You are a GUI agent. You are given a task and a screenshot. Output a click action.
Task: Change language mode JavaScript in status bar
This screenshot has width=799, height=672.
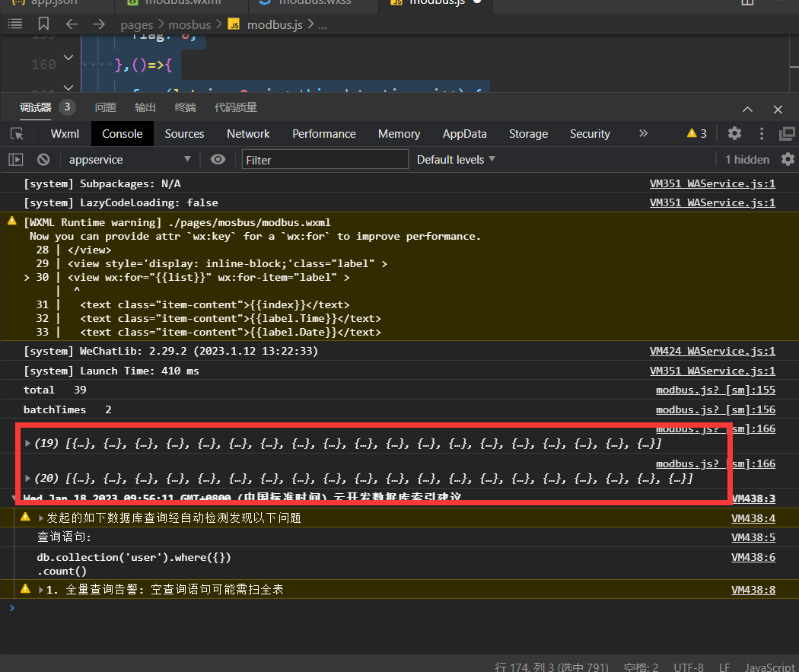[x=769, y=667]
